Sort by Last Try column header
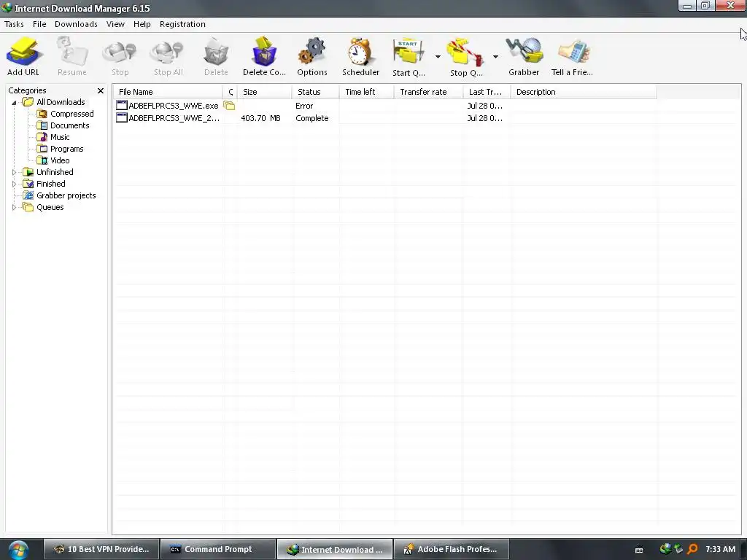The image size is (747, 560). coord(487,91)
